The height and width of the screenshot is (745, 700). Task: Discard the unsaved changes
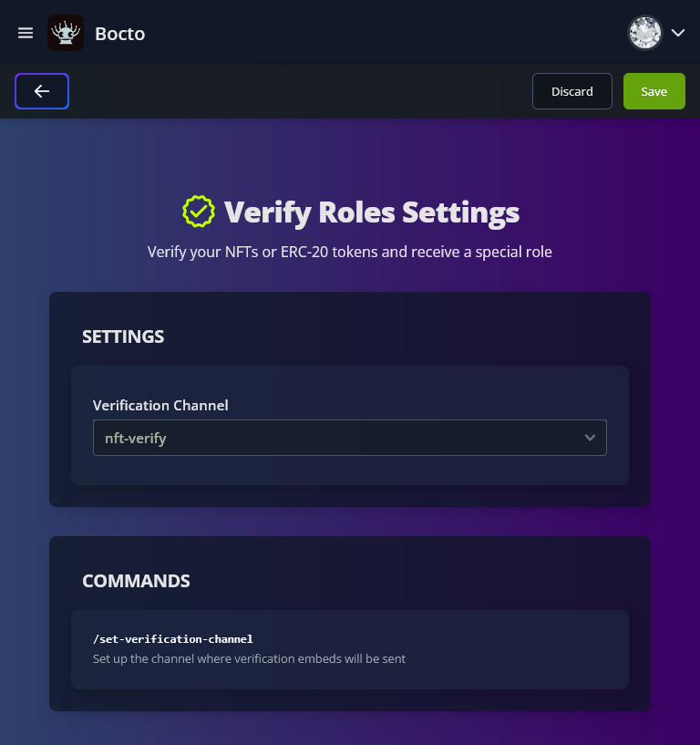[572, 91]
